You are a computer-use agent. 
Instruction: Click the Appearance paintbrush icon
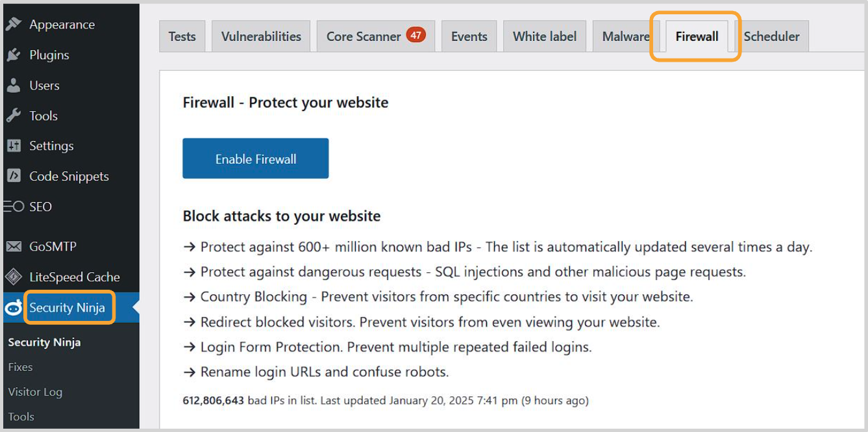coord(13,25)
